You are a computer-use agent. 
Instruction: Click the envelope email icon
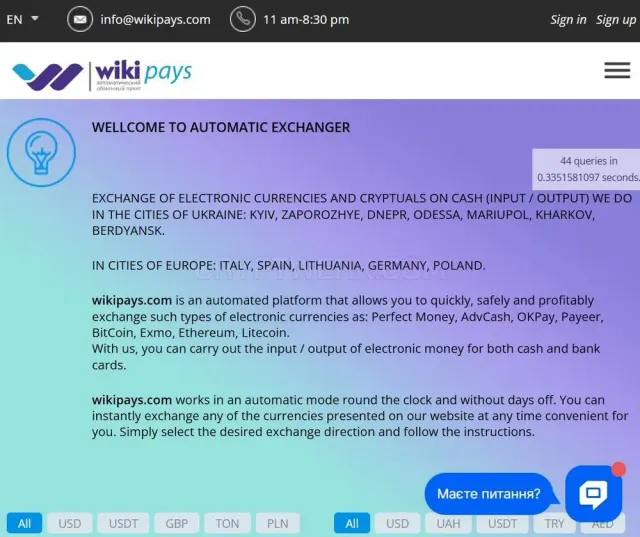[80, 19]
